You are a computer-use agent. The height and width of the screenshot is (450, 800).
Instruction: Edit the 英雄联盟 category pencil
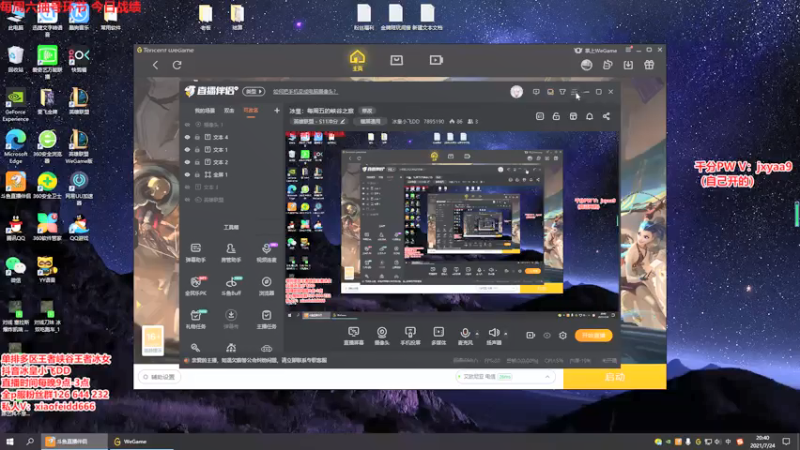(x=343, y=121)
